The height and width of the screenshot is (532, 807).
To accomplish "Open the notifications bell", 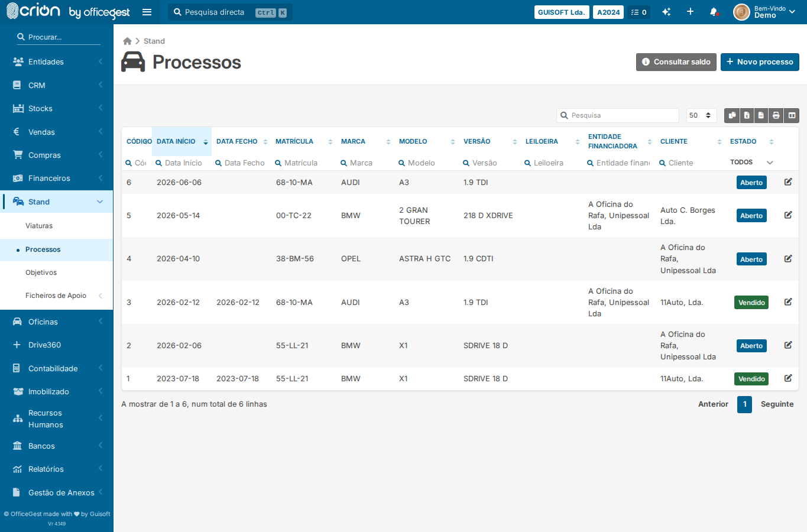I will click(x=714, y=12).
